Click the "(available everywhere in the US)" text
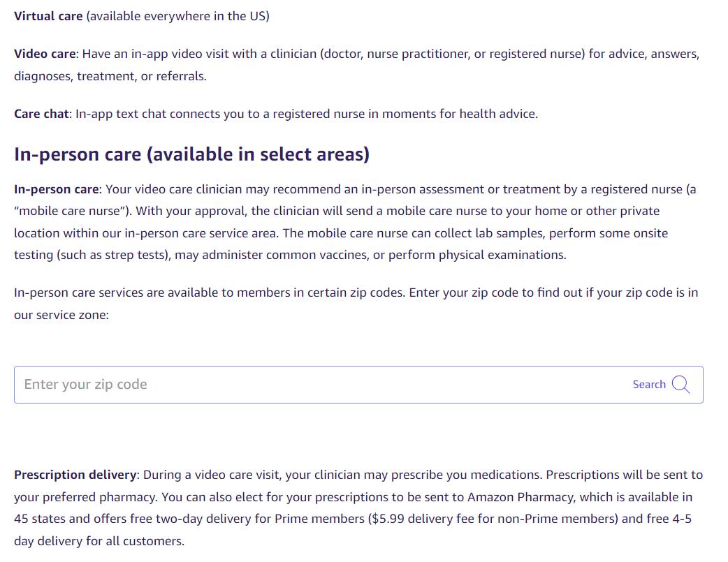The height and width of the screenshot is (562, 728). [177, 16]
